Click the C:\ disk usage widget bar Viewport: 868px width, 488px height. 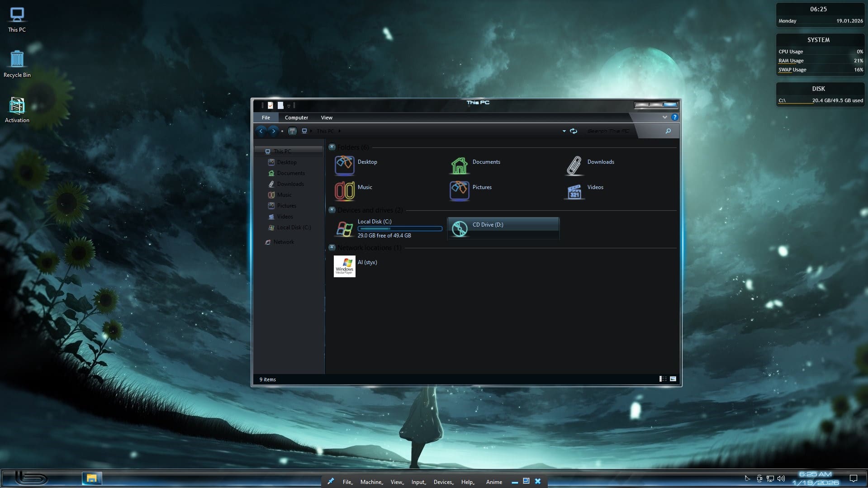coord(821,101)
